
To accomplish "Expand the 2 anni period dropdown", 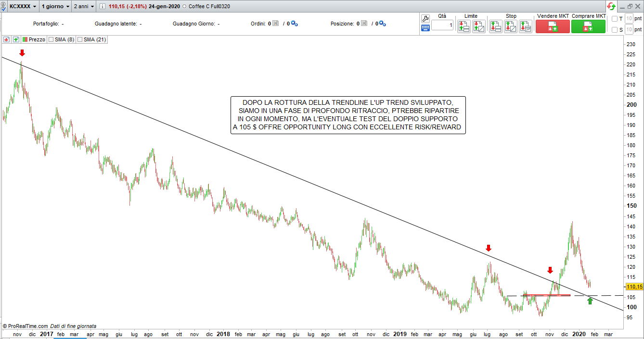I will click(83, 6).
